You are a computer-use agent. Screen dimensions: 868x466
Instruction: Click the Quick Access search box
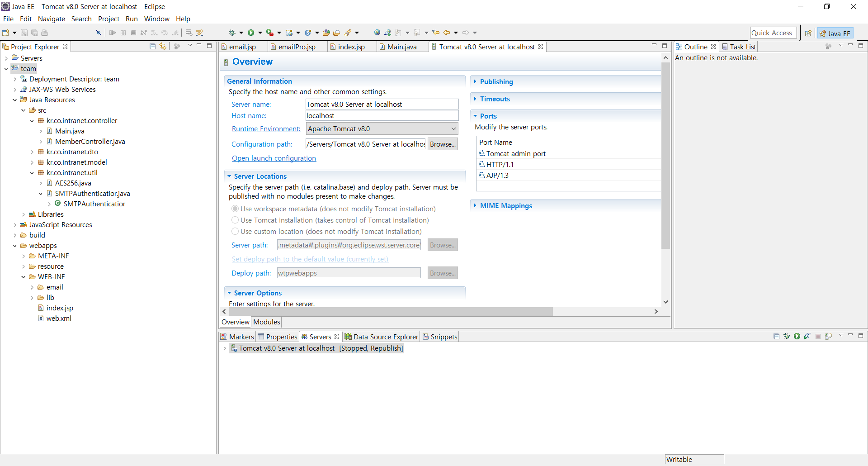point(773,33)
